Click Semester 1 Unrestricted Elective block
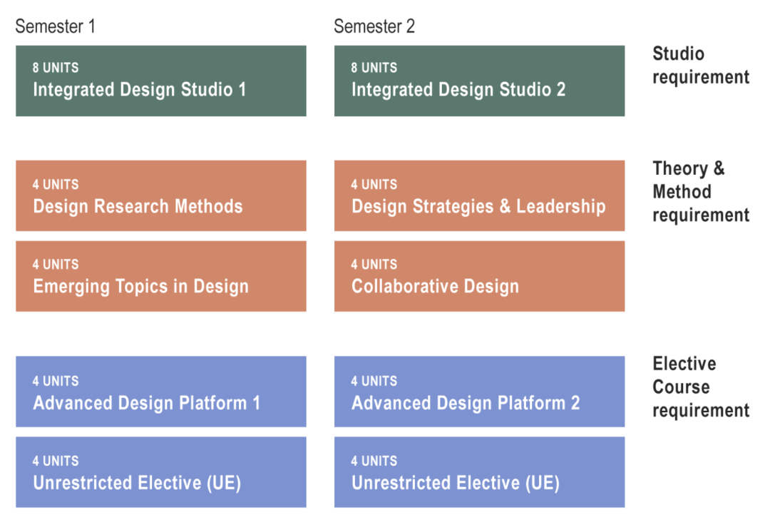Image resolution: width=770 pixels, height=532 pixels. pyautogui.click(x=160, y=472)
